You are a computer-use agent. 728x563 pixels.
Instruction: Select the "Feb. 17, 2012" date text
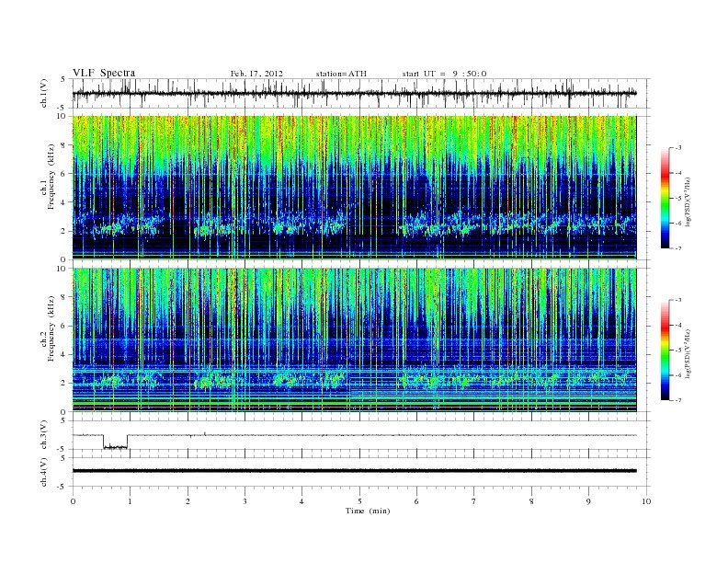point(256,74)
